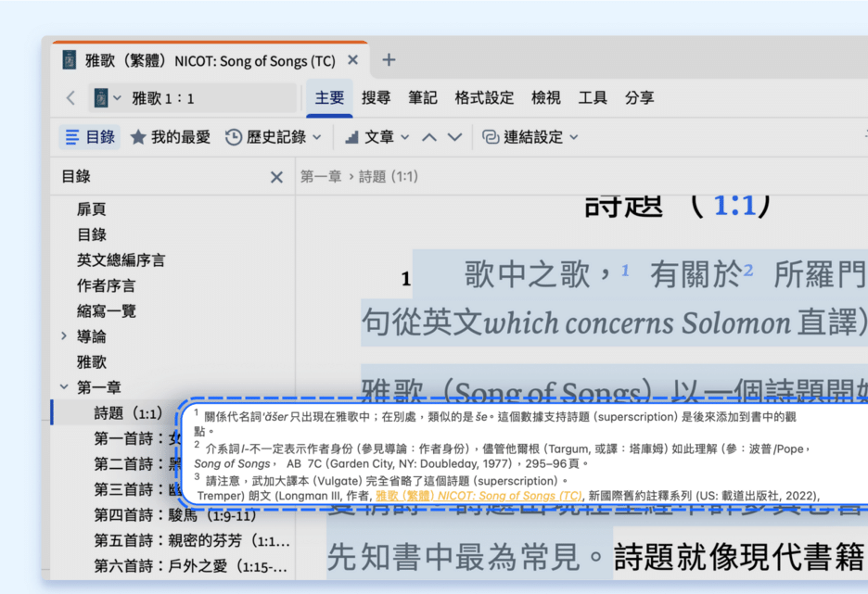
Task: Open a new tab with plus icon
Action: point(389,59)
